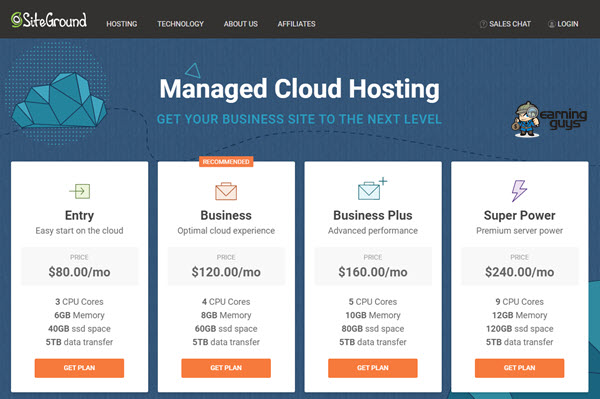Click '120GB ssd space' text

tap(520, 329)
